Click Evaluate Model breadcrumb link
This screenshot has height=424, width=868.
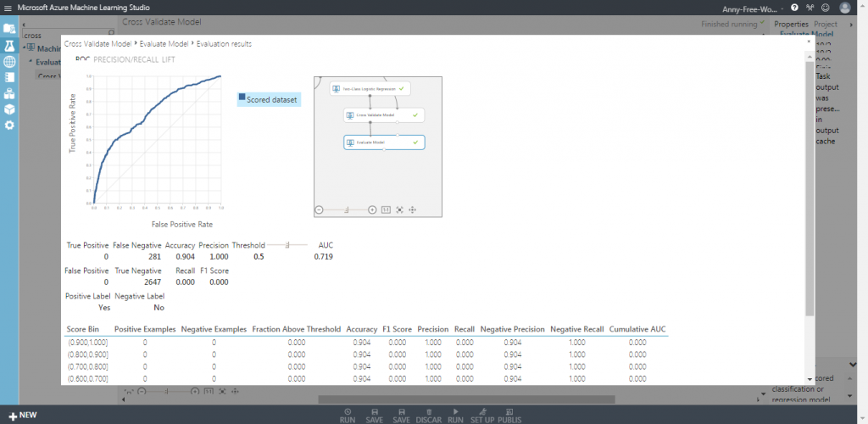tap(164, 44)
